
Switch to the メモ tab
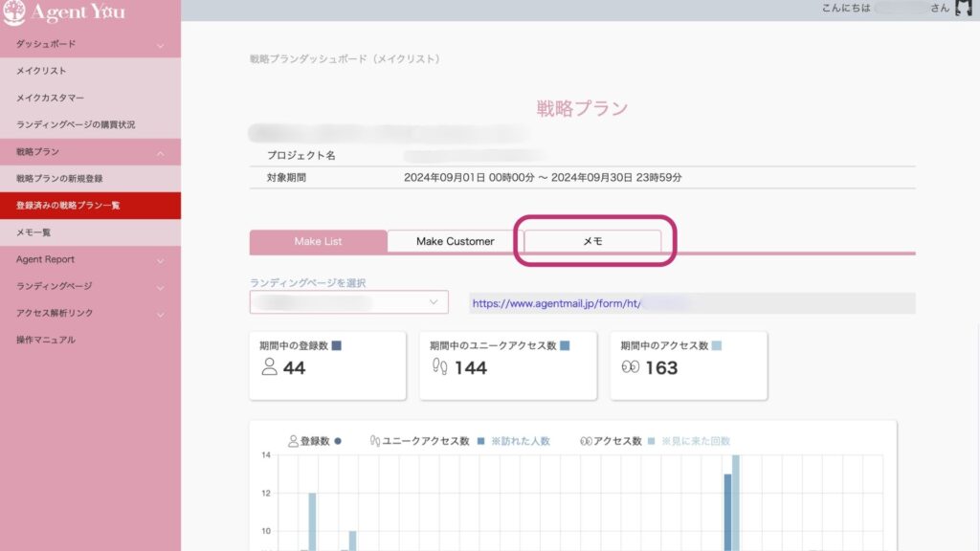(592, 241)
